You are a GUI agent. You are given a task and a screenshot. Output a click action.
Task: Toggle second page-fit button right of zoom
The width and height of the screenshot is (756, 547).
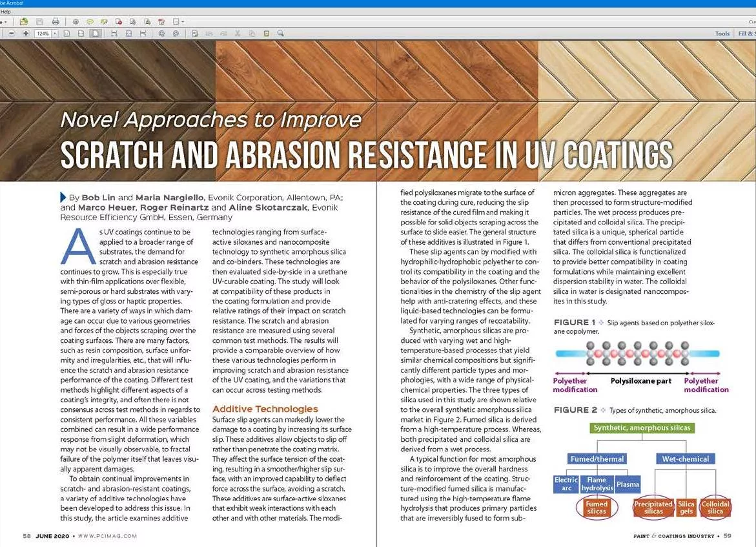pyautogui.click(x=81, y=33)
